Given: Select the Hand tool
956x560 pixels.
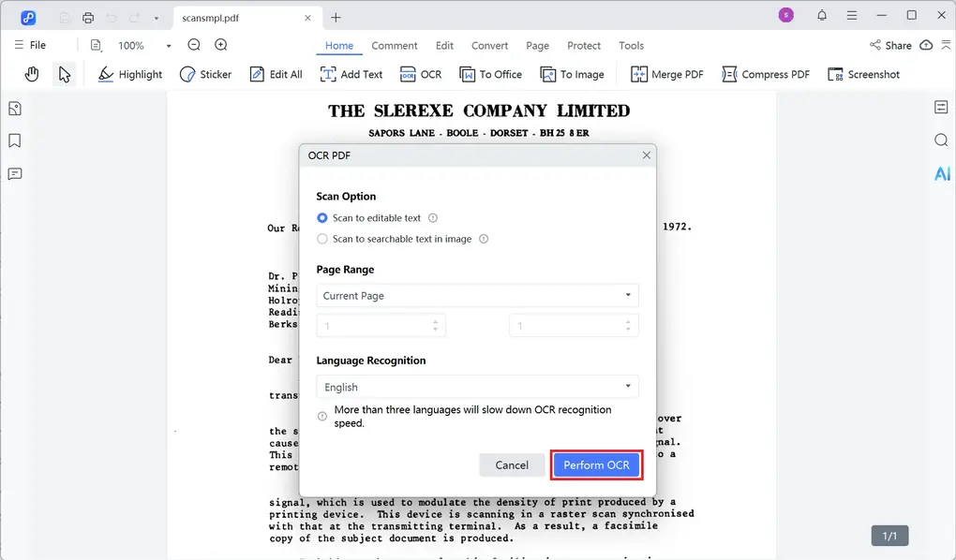Looking at the screenshot, I should 32,73.
